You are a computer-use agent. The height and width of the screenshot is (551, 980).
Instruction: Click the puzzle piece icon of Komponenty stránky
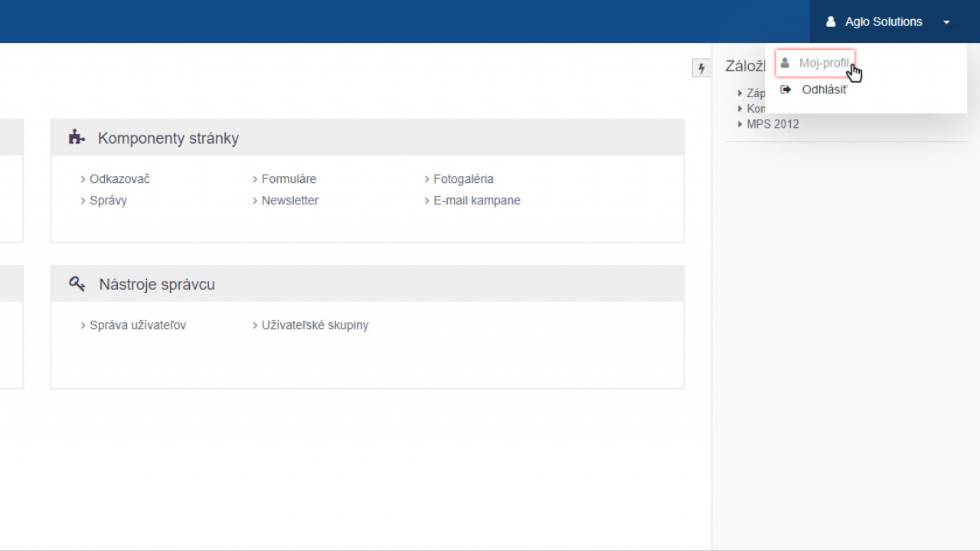click(x=76, y=138)
